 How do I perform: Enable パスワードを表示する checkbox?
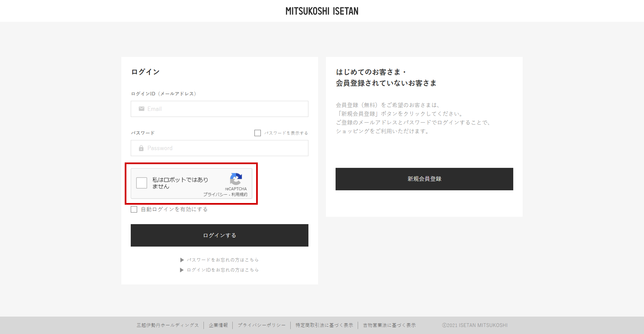click(x=257, y=133)
